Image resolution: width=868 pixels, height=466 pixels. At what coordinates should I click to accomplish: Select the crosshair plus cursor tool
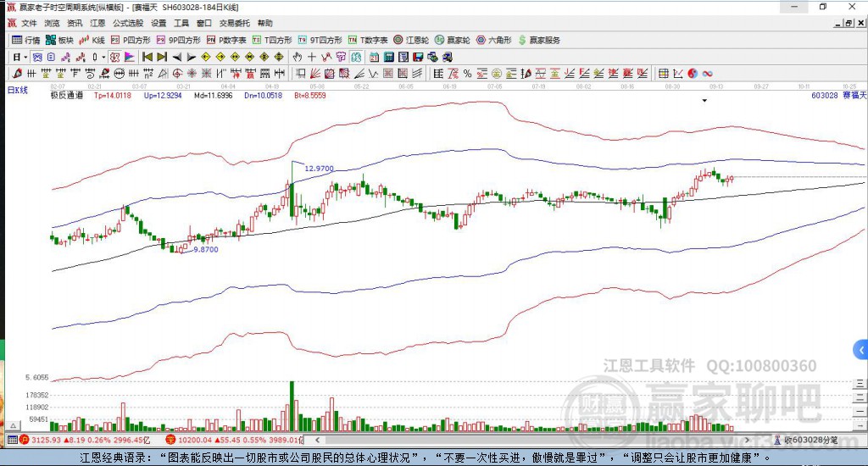click(312, 57)
